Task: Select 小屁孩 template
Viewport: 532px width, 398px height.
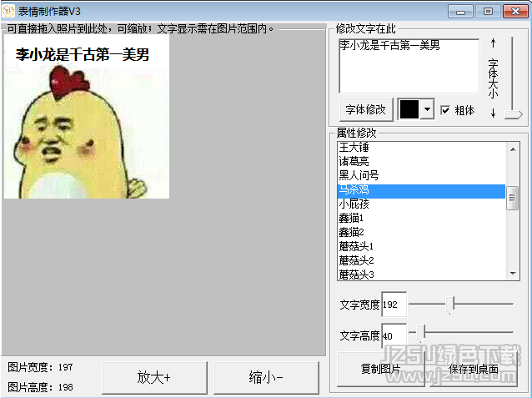Action: point(421,204)
